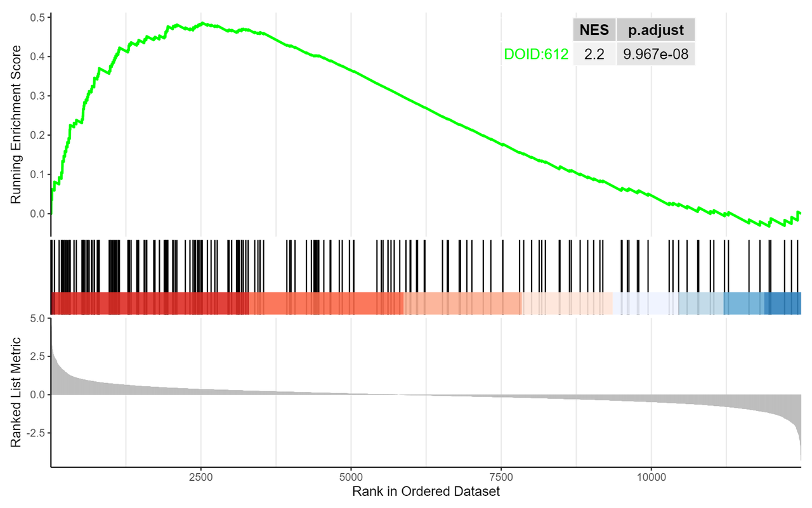Click the 0.3 tick on enrichment score axis
The image size is (812, 508).
[37, 96]
